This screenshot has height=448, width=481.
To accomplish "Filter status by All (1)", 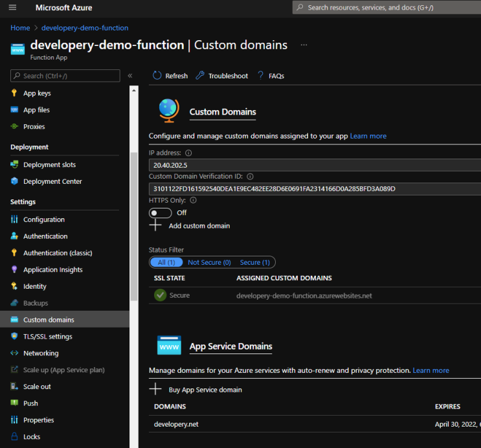I will click(166, 262).
